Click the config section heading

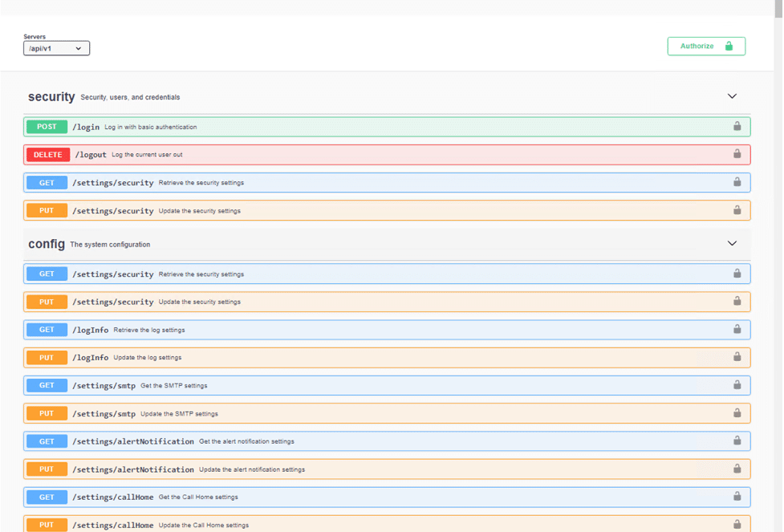click(47, 244)
